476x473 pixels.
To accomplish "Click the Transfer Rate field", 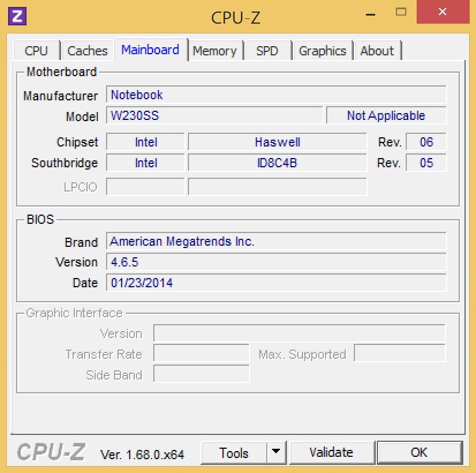I will click(201, 353).
